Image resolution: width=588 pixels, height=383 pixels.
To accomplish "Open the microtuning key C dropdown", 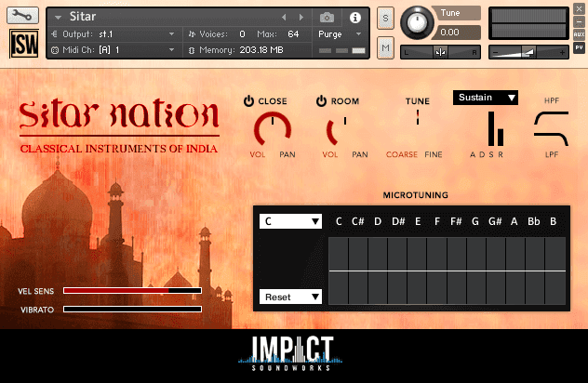I will tap(290, 221).
